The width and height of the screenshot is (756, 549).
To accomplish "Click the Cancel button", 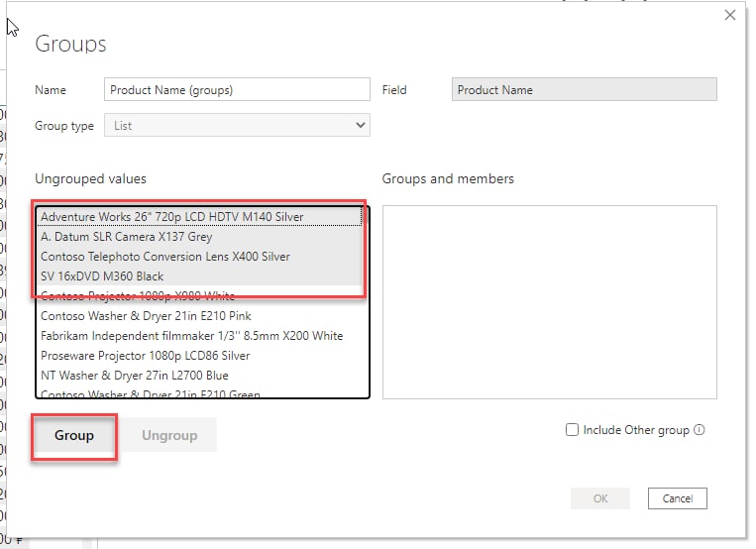I will tap(678, 498).
